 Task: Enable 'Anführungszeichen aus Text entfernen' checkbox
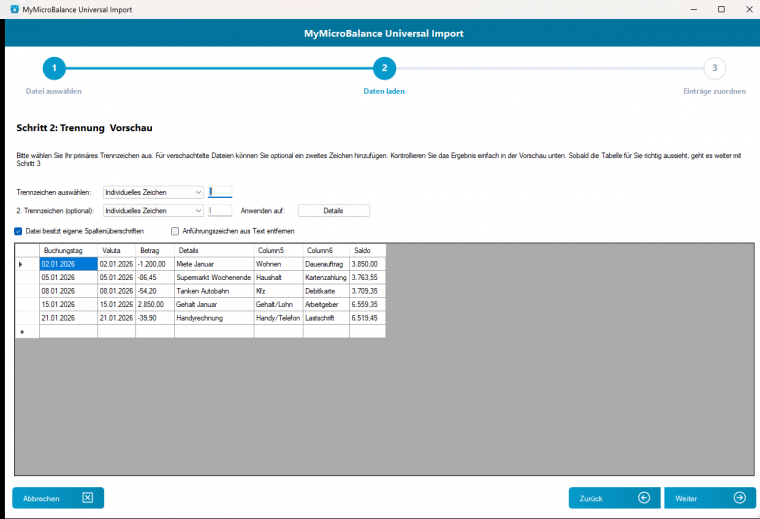tap(175, 231)
